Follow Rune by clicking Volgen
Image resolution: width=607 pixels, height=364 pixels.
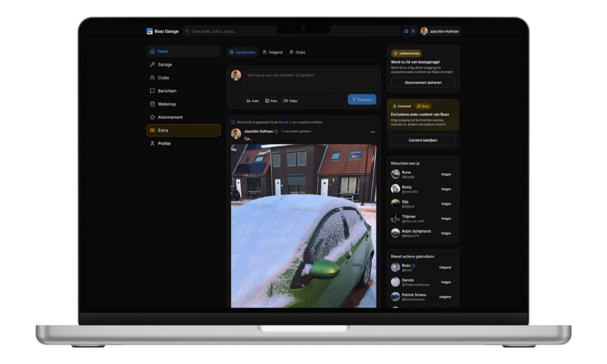(445, 174)
